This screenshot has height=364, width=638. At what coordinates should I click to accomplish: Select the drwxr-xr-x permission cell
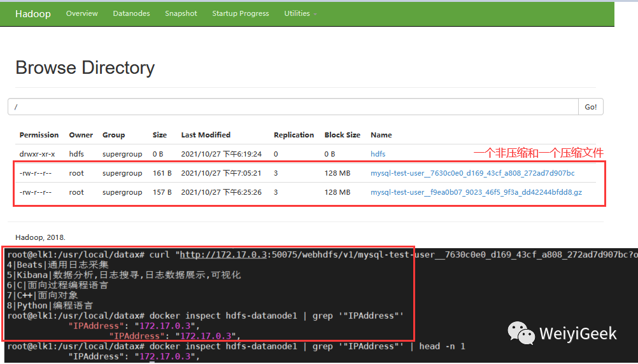(x=37, y=154)
